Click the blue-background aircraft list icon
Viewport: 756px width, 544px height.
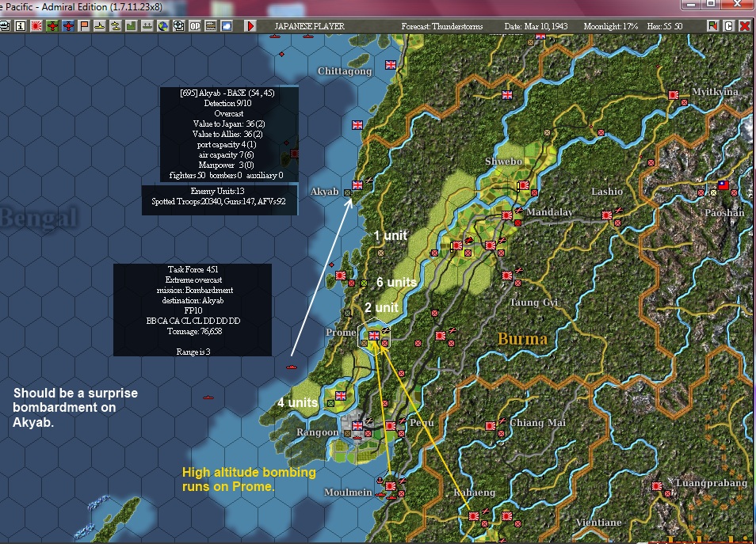pos(68,26)
